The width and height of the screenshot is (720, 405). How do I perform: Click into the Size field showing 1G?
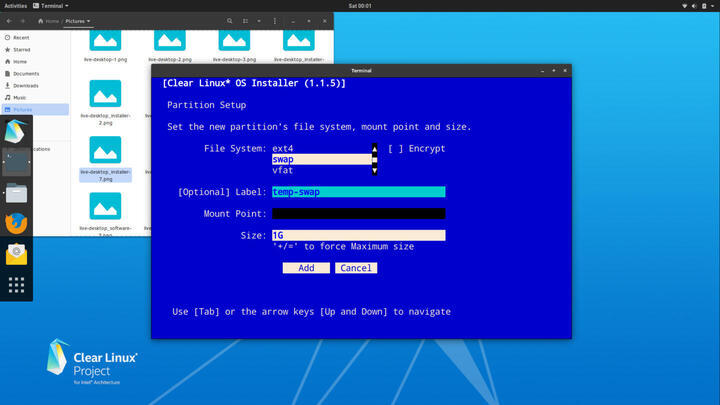(359, 236)
